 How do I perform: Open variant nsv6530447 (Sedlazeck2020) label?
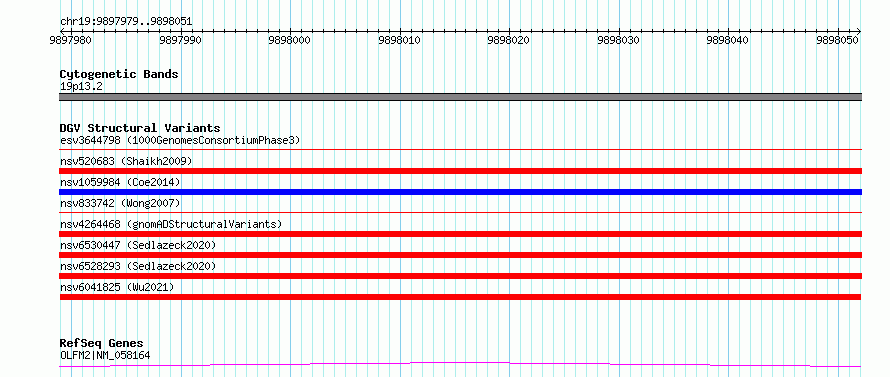[x=138, y=245]
